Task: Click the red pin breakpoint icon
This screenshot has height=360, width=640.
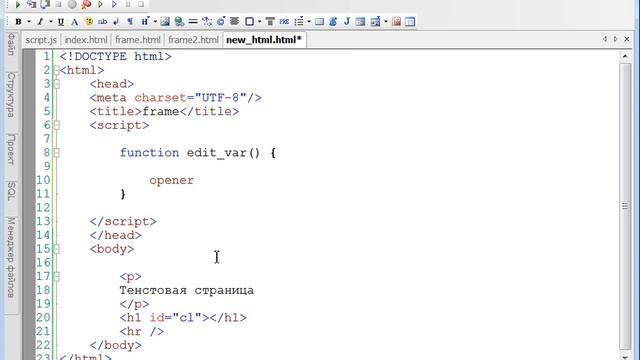Action: point(86,4)
